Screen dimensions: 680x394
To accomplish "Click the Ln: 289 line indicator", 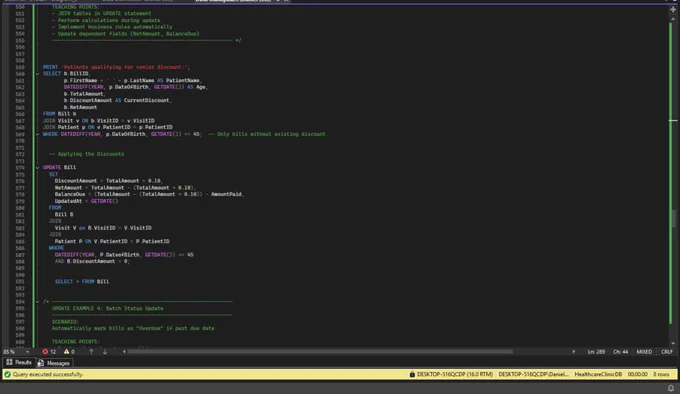I will (596, 352).
